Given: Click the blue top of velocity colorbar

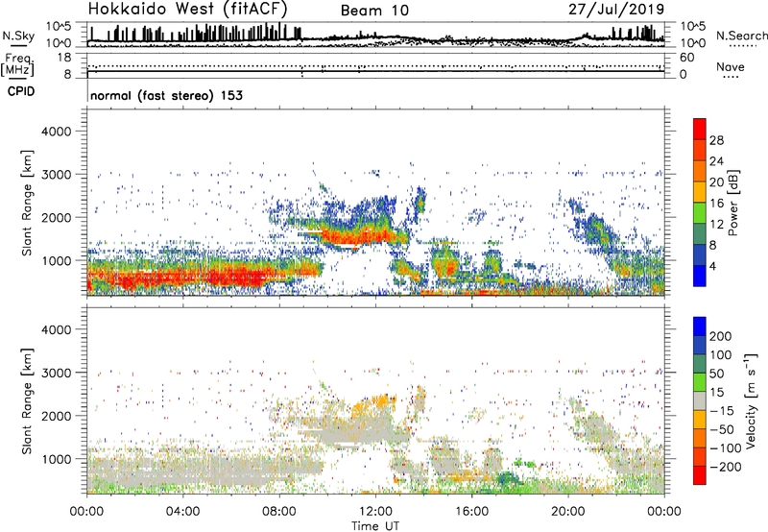Looking at the screenshot, I should [x=700, y=326].
